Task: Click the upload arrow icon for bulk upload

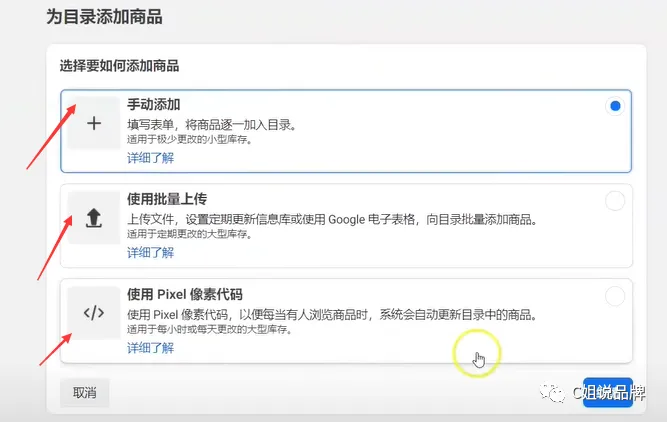Action: (94, 218)
